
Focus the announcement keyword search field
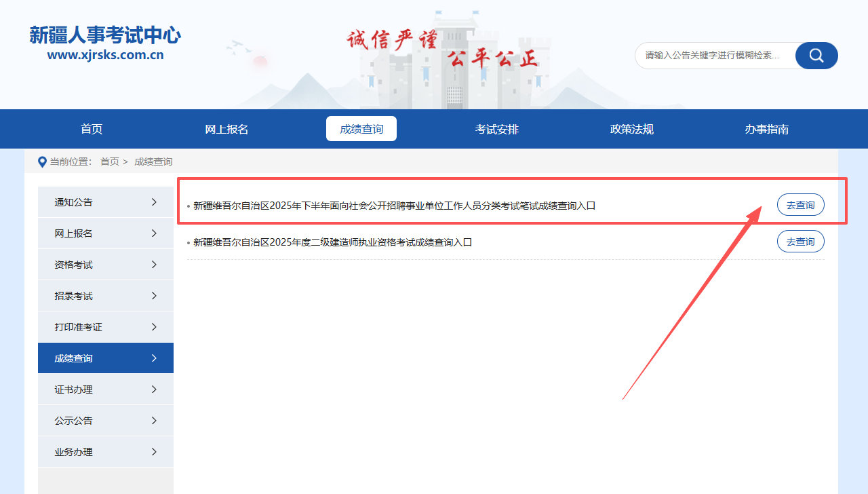pos(713,56)
